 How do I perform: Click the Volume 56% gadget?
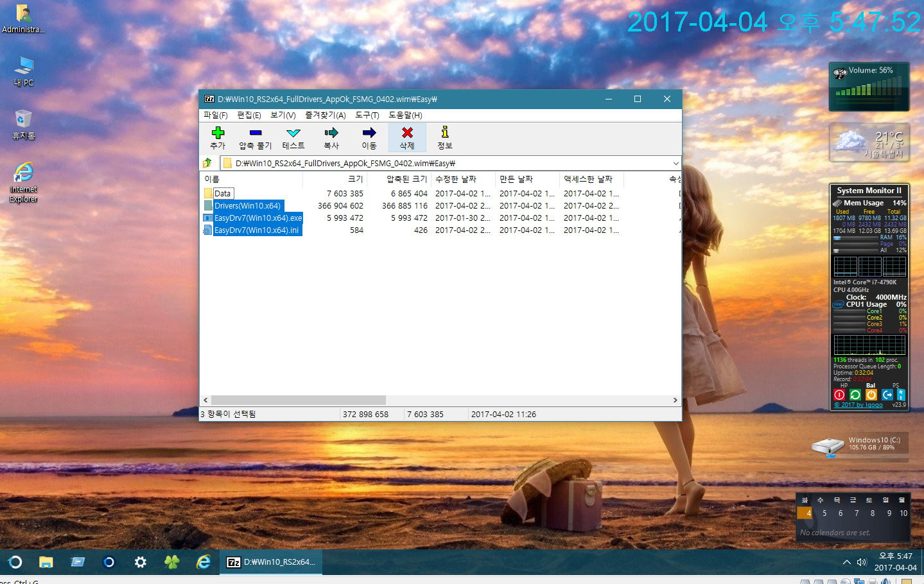pyautogui.click(x=869, y=87)
